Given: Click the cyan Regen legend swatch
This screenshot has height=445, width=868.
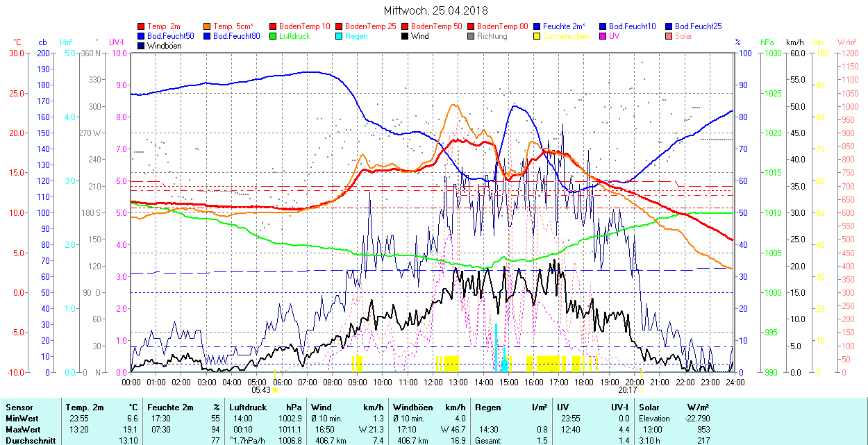Looking at the screenshot, I should tap(340, 36).
